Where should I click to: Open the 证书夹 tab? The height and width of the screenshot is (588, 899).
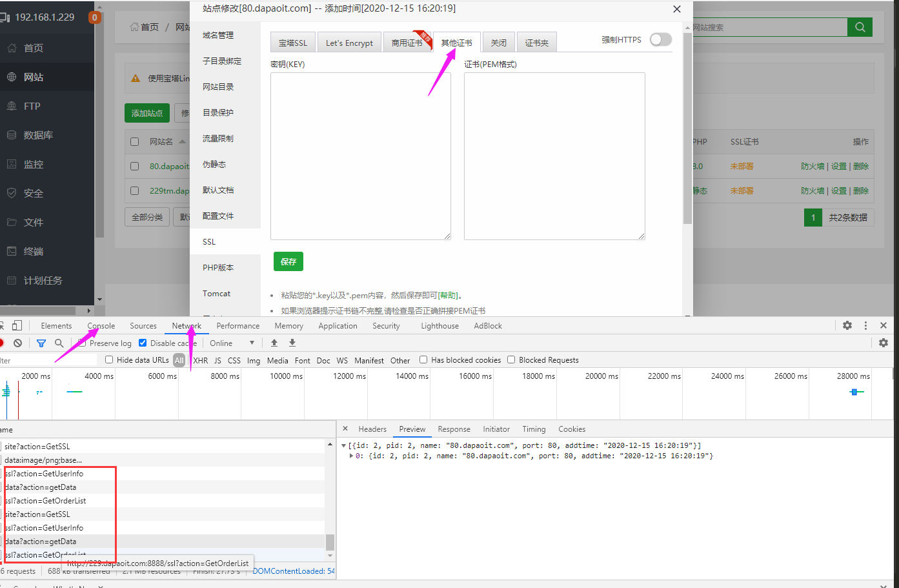(x=536, y=43)
